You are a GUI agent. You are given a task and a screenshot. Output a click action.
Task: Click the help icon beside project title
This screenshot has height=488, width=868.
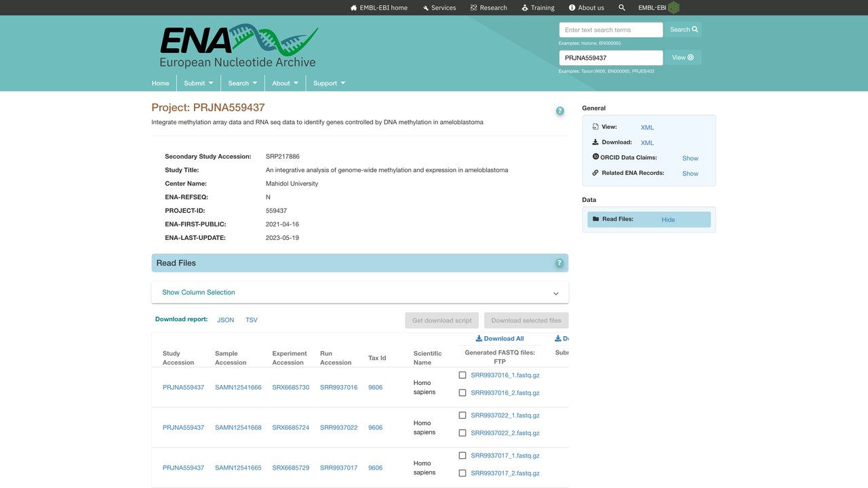coord(560,111)
